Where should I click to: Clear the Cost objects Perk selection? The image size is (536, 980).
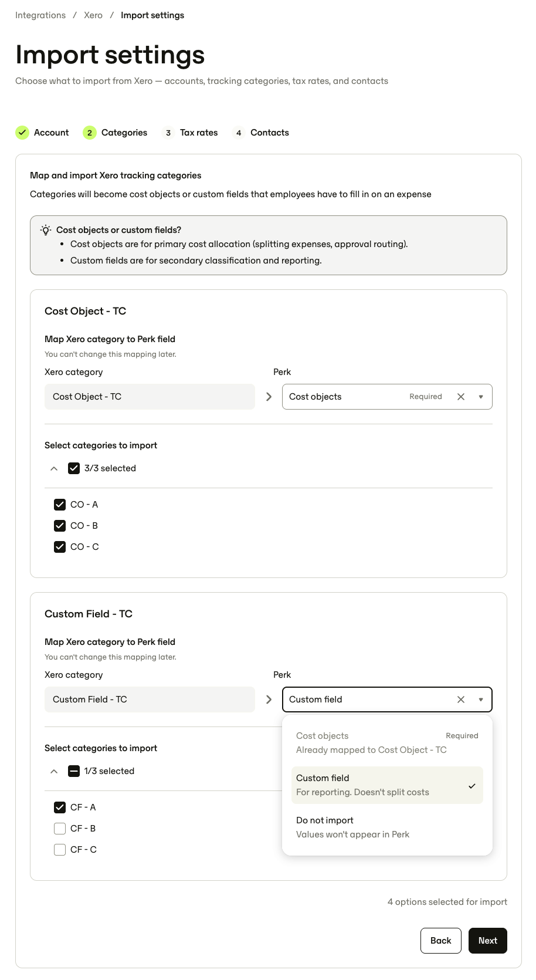click(461, 397)
